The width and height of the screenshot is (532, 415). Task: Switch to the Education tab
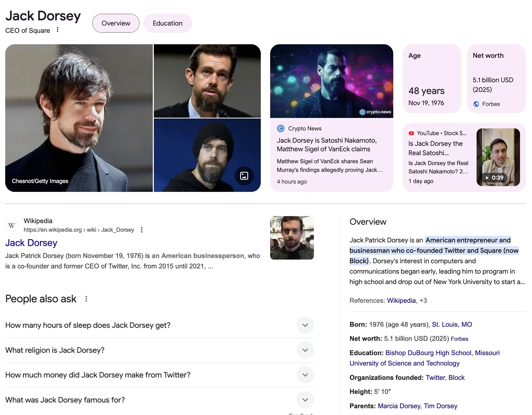(168, 23)
